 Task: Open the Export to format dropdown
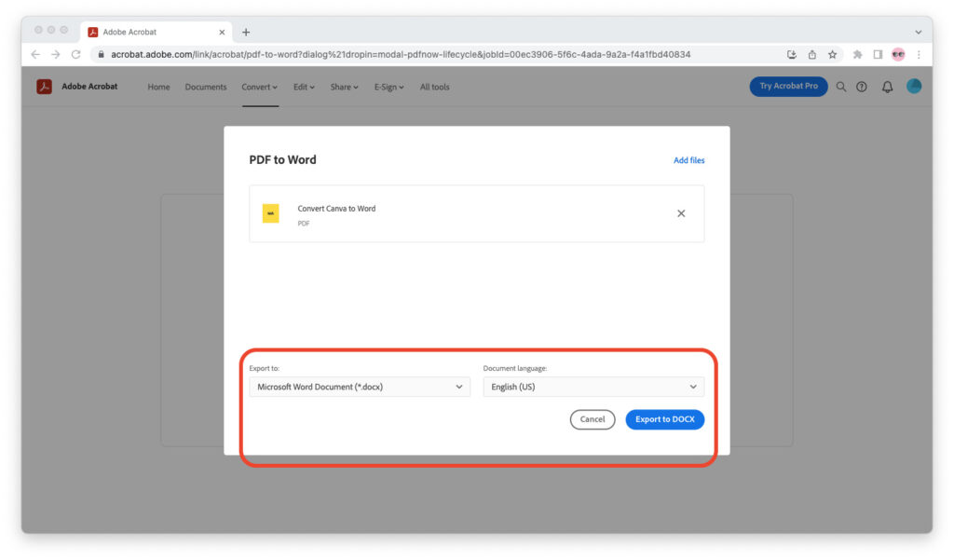pyautogui.click(x=360, y=387)
